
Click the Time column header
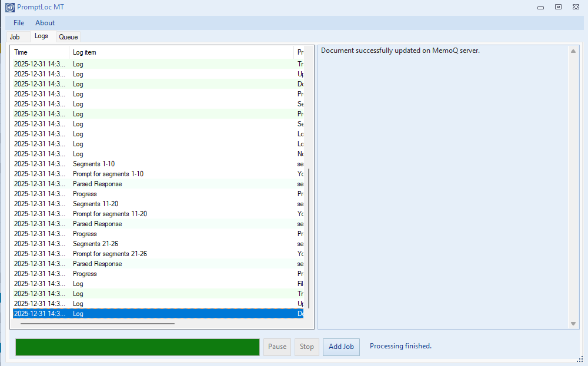(x=40, y=52)
